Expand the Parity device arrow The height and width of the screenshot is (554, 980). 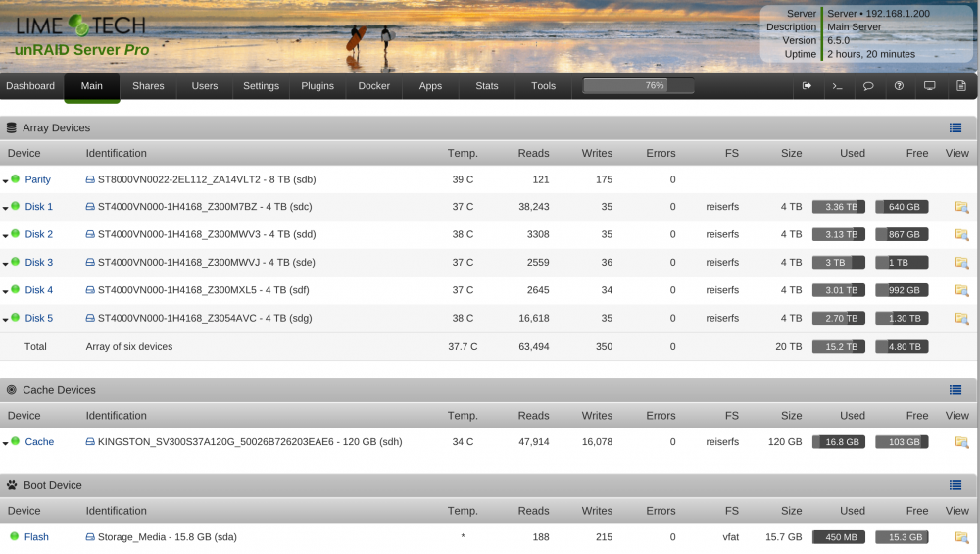coord(6,181)
